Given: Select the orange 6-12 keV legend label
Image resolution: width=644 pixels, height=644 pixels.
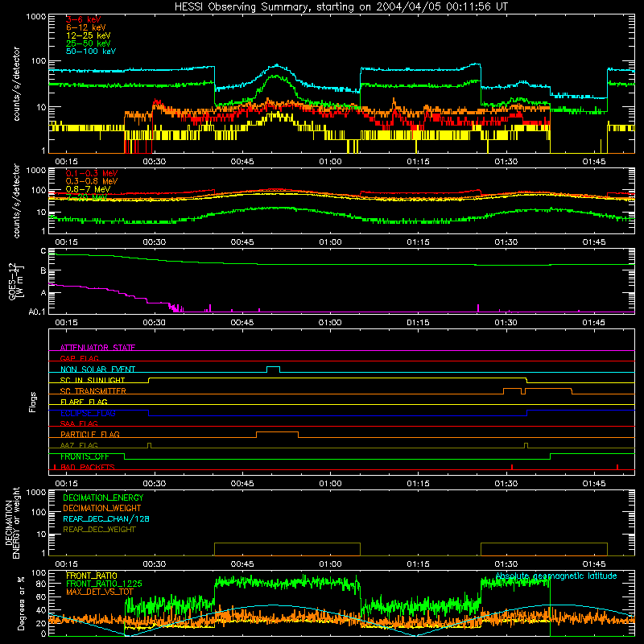Looking at the screenshot, I should tap(86, 27).
